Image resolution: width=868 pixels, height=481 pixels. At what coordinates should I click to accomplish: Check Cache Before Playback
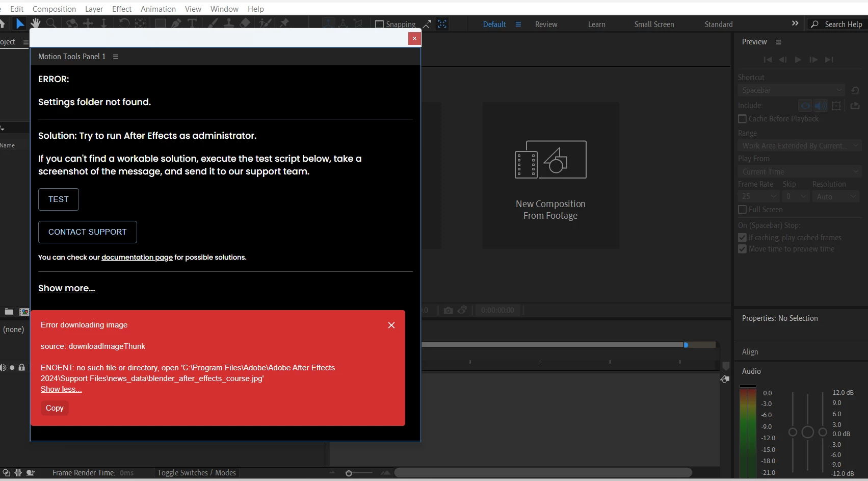(743, 119)
